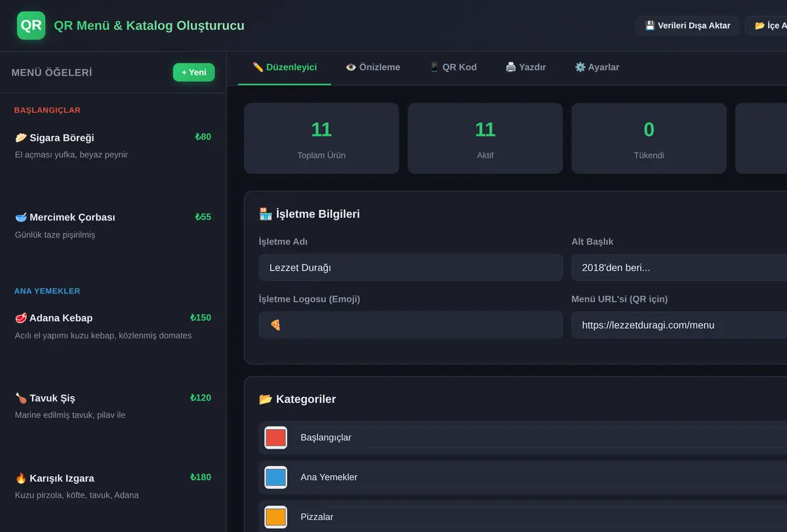
Task: Pick the blue Ana Yemekler color swatch
Action: pyautogui.click(x=275, y=478)
